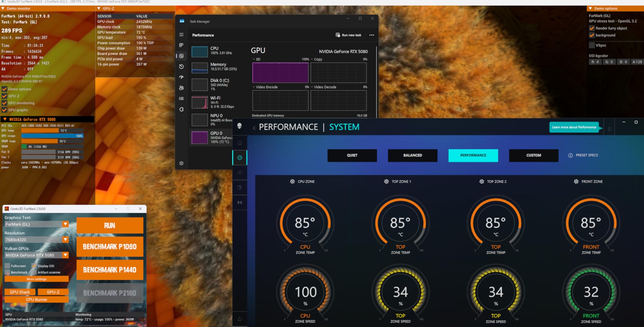Toggle the GPU monitoring checkbox
Viewport: 644px width, 327px height.
tap(5, 103)
